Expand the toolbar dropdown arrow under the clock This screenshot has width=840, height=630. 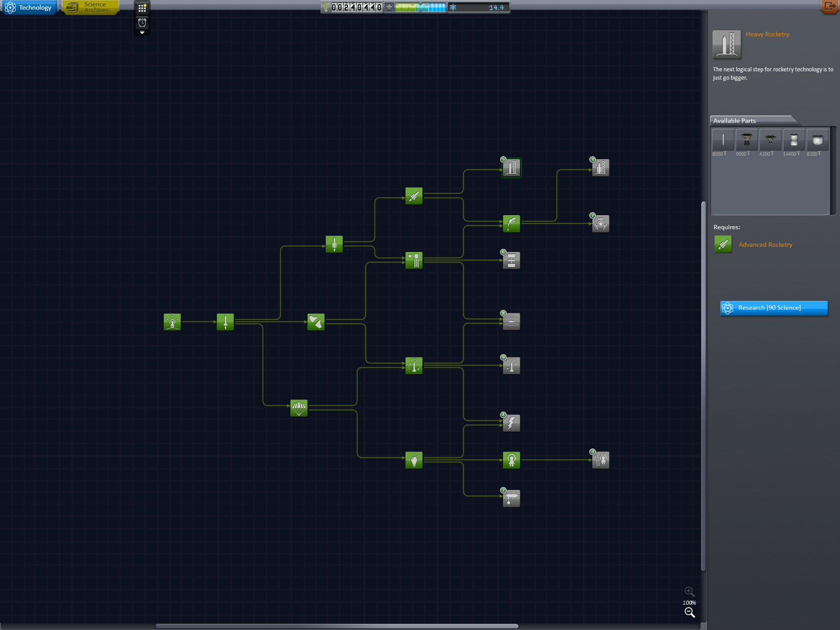tap(142, 32)
